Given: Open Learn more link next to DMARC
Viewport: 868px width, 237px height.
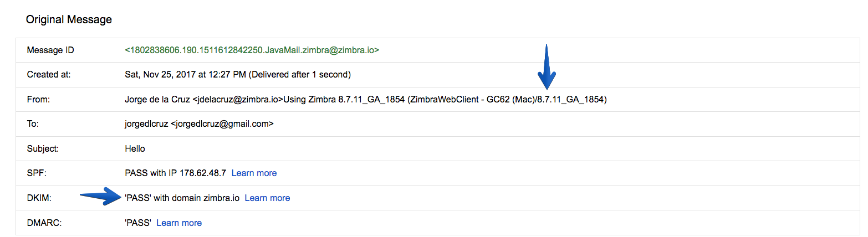Looking at the screenshot, I should click(x=179, y=223).
